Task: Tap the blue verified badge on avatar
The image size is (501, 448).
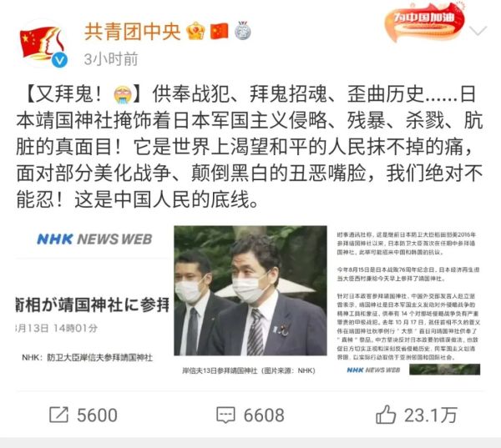Action: pyautogui.click(x=60, y=60)
